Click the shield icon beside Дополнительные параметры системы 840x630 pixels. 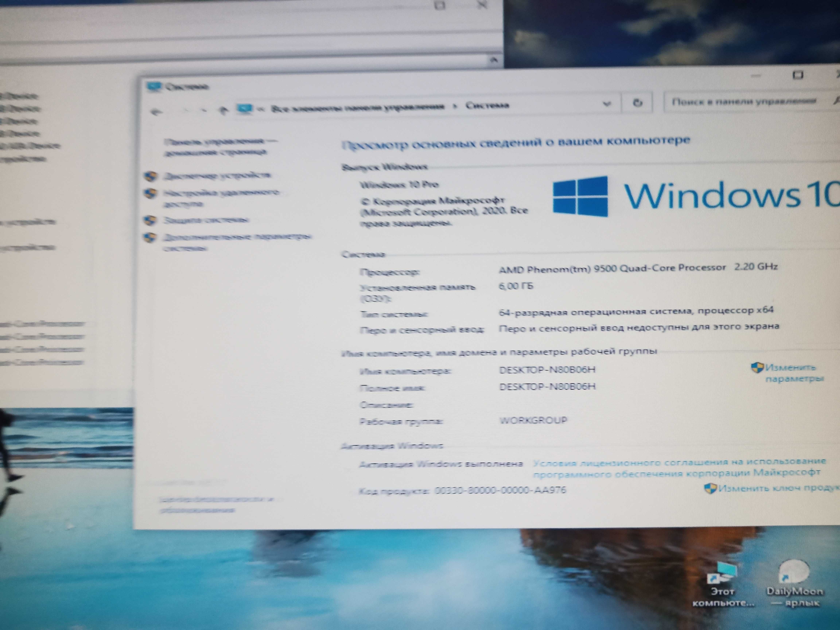pos(150,238)
